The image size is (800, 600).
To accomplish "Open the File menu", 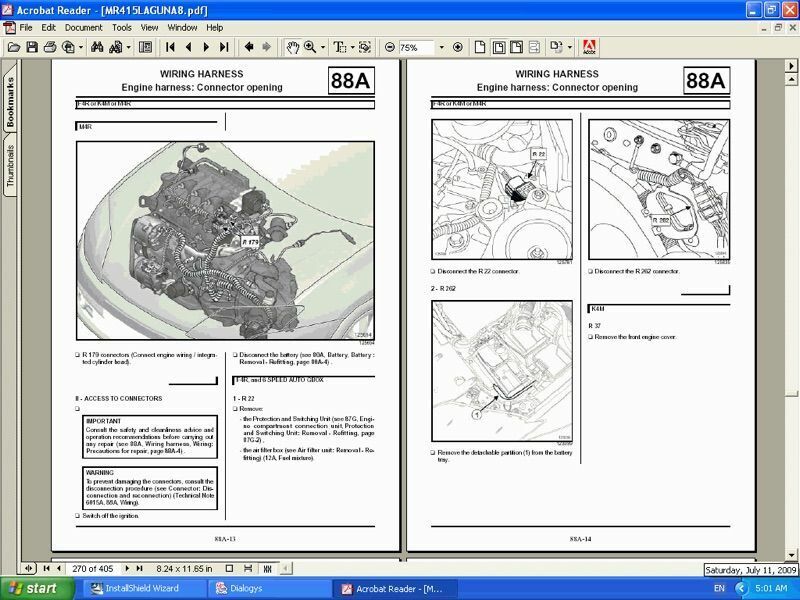I will click(26, 28).
